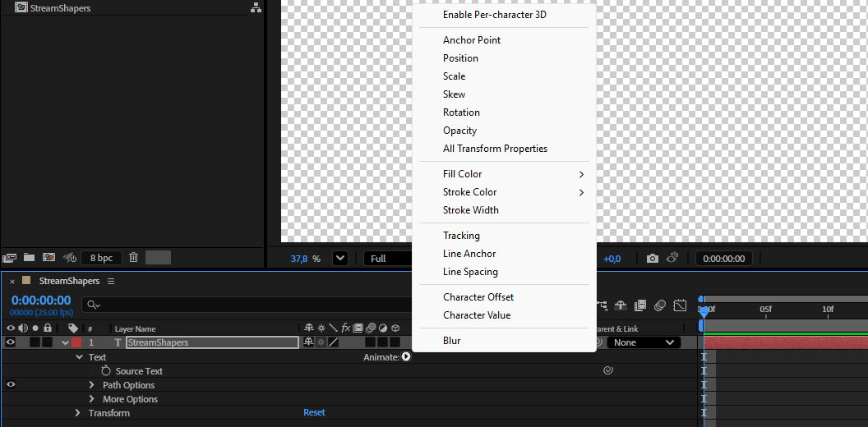Screen dimensions: 868x427
Task: Expand Path Options
Action: (x=92, y=385)
